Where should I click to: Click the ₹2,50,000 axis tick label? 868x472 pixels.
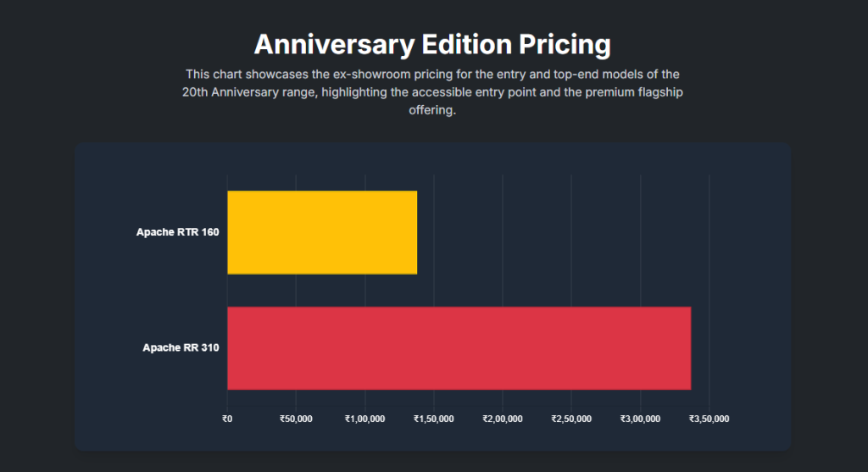(571, 419)
